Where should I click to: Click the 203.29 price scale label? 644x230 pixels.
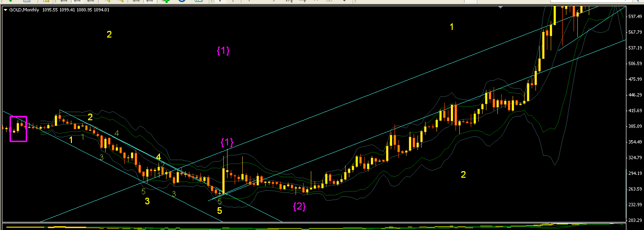click(x=635, y=220)
